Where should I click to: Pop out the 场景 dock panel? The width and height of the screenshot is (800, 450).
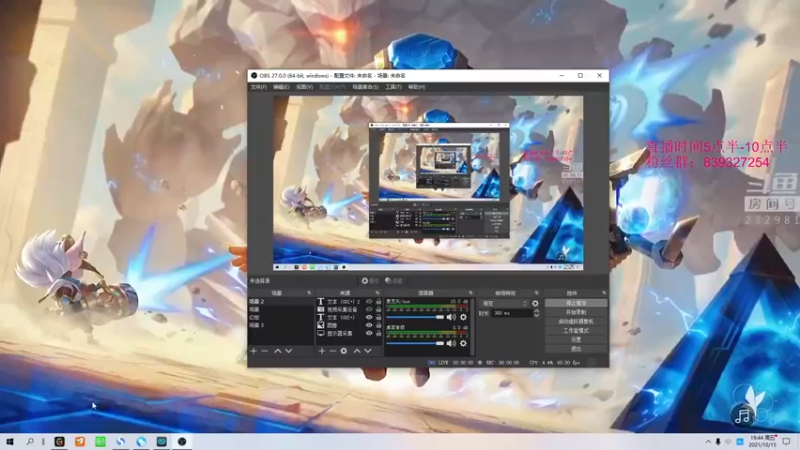(309, 293)
